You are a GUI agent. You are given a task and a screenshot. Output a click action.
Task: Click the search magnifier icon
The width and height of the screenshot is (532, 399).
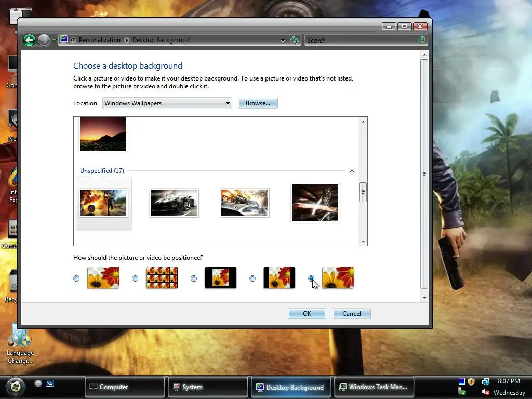pyautogui.click(x=421, y=40)
